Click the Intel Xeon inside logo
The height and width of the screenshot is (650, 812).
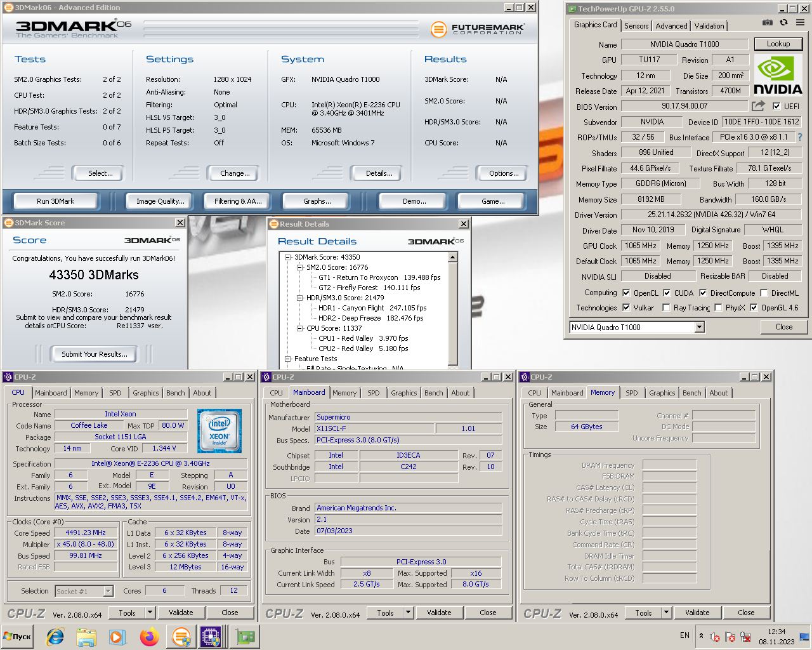pyautogui.click(x=219, y=432)
